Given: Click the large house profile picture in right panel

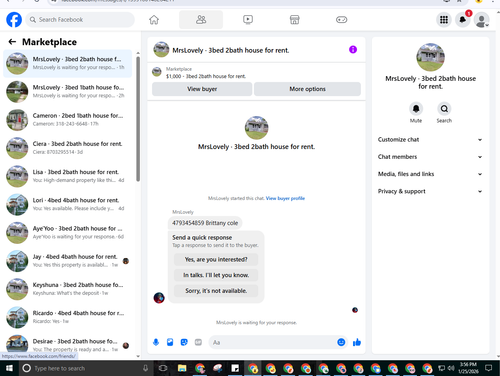Looking at the screenshot, I should (430, 57).
